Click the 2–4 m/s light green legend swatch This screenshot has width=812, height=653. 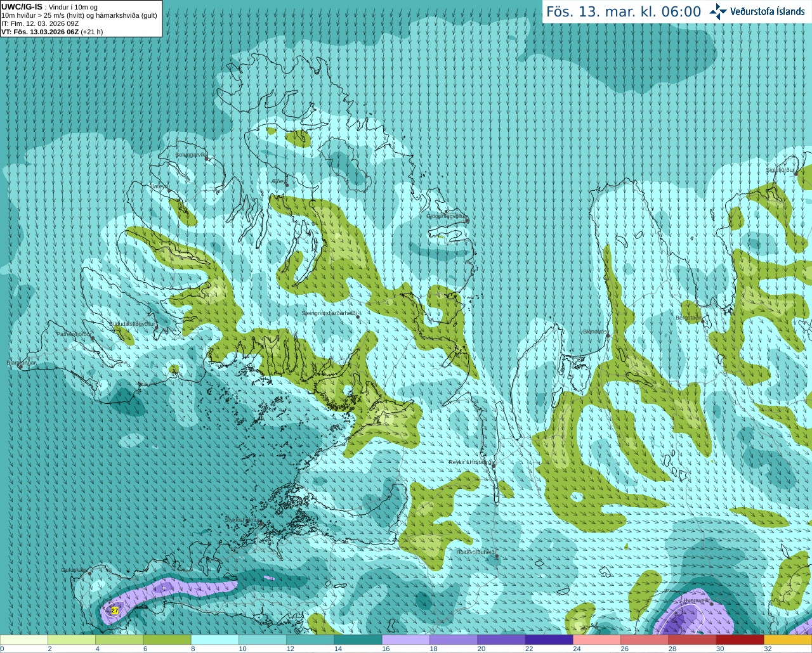click(72, 640)
